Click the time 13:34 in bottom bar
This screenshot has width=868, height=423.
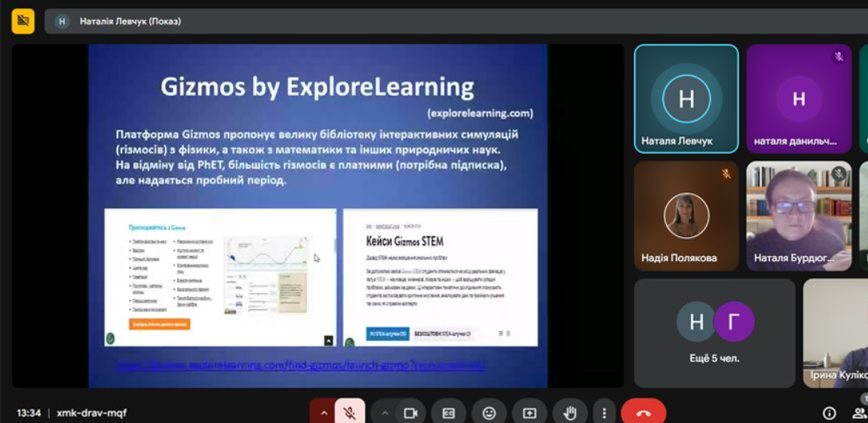coord(28,413)
